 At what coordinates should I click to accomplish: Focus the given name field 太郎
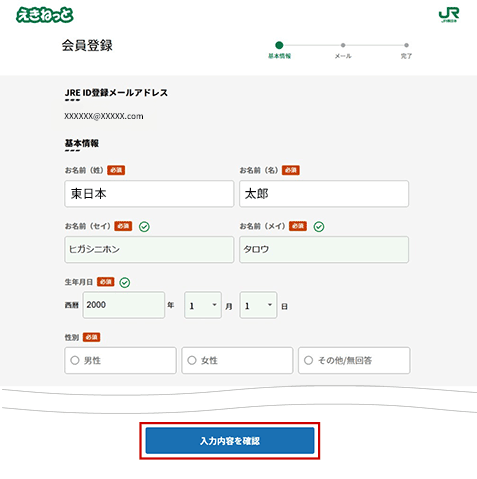(324, 194)
